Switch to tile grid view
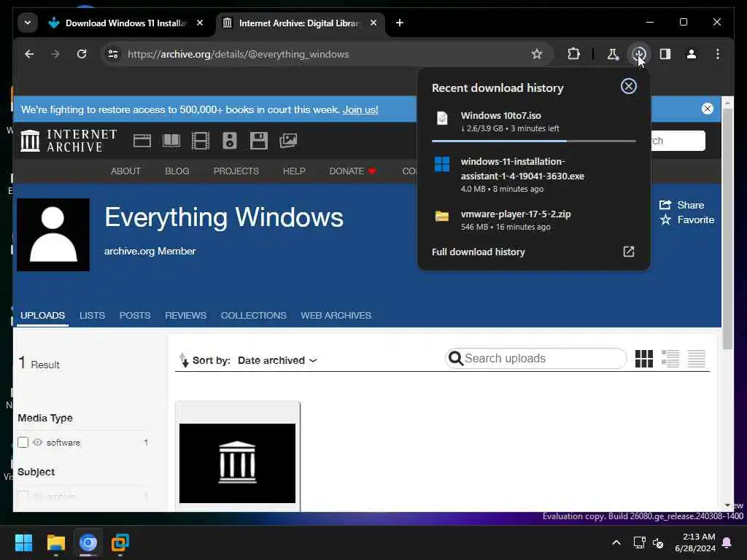The height and width of the screenshot is (560, 747). pyautogui.click(x=644, y=359)
